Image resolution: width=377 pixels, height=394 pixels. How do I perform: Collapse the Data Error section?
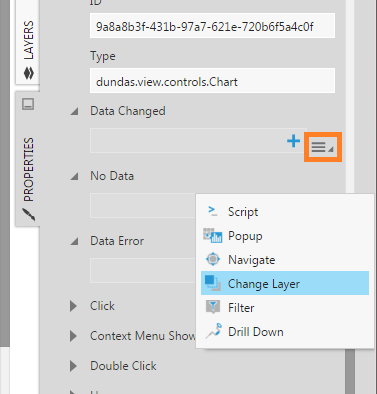pyautogui.click(x=74, y=241)
